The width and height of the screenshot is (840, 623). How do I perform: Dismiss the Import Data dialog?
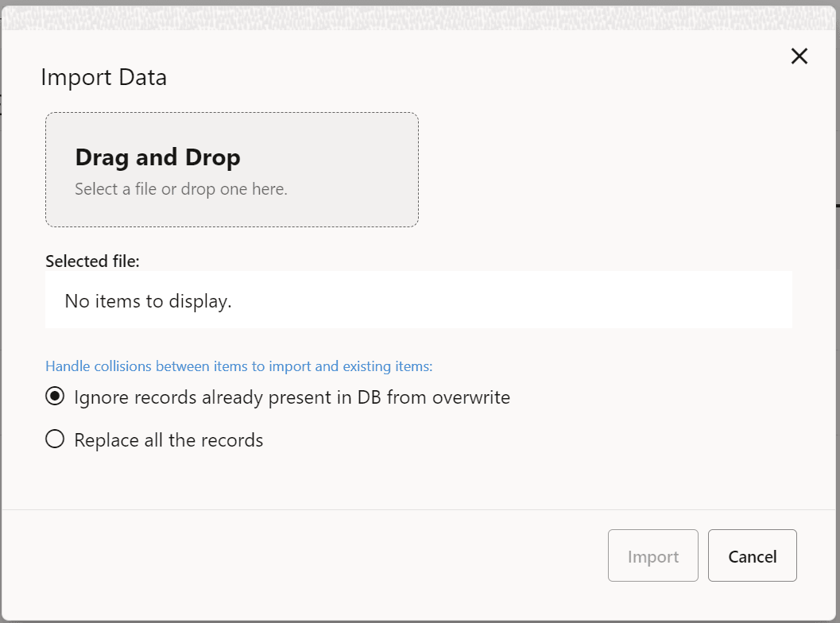[752, 555]
